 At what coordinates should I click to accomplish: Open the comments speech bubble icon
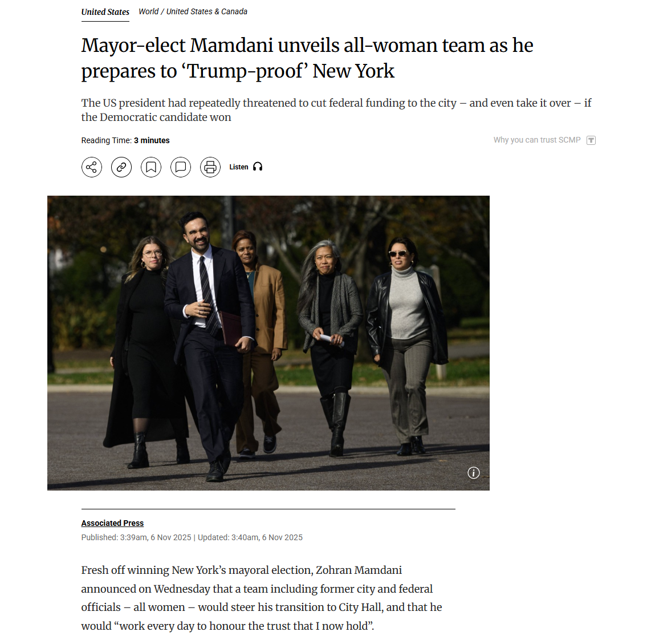(x=181, y=167)
